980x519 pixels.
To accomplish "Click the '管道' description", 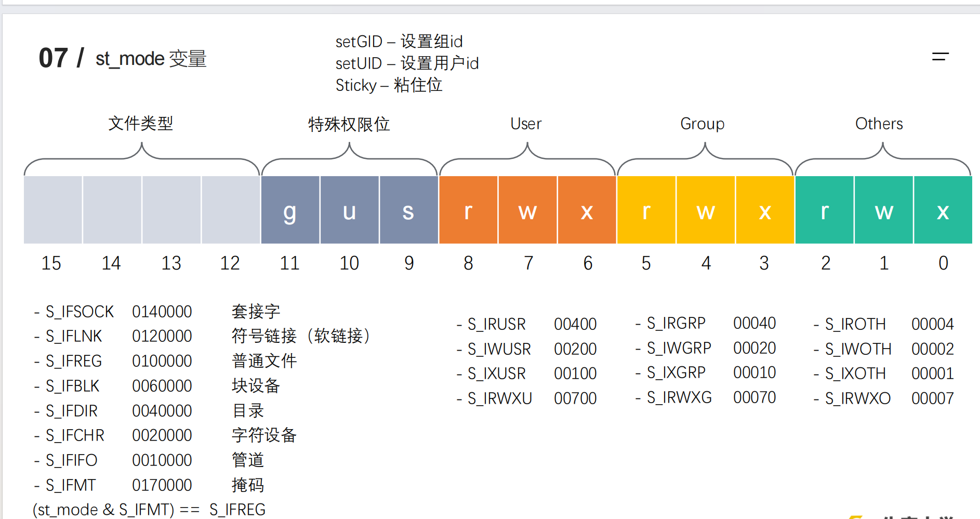I will (248, 460).
